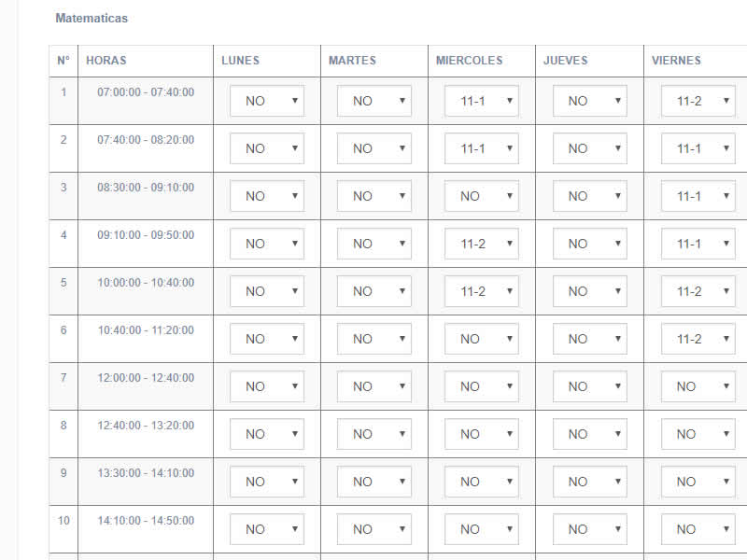This screenshot has height=560, width=747.
Task: Expand Jueves dropdown for 10:40:00 - 11:20:00
Action: [x=590, y=339]
